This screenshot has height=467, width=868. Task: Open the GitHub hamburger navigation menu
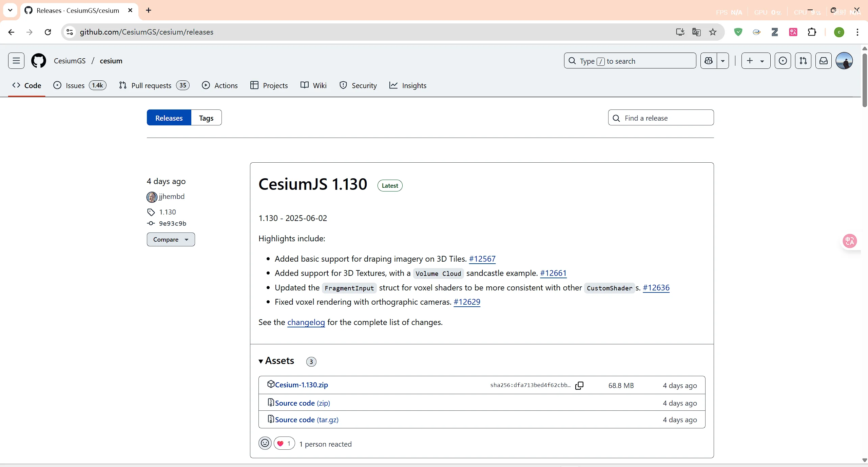16,61
